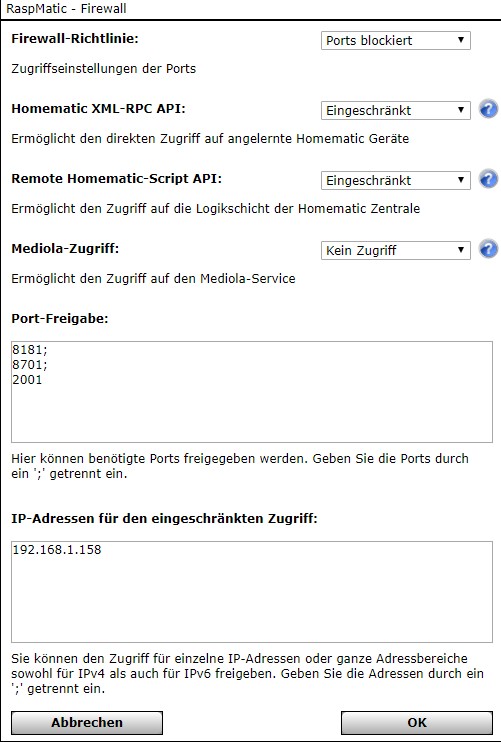Open the Firewall-Richtlinie dropdown showing Ports blockiert

(x=396, y=40)
